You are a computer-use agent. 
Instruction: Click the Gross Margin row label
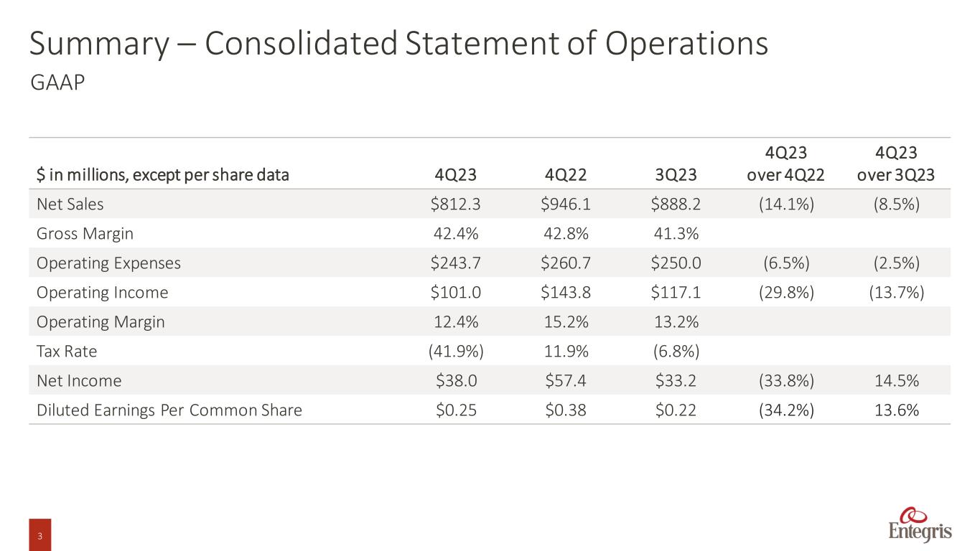point(85,233)
